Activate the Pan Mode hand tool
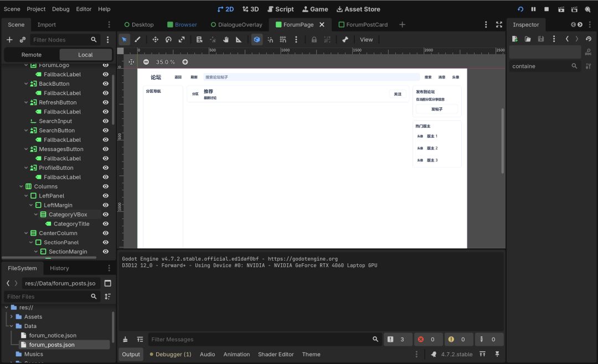Viewport: 598px width, 364px height. 226,40
